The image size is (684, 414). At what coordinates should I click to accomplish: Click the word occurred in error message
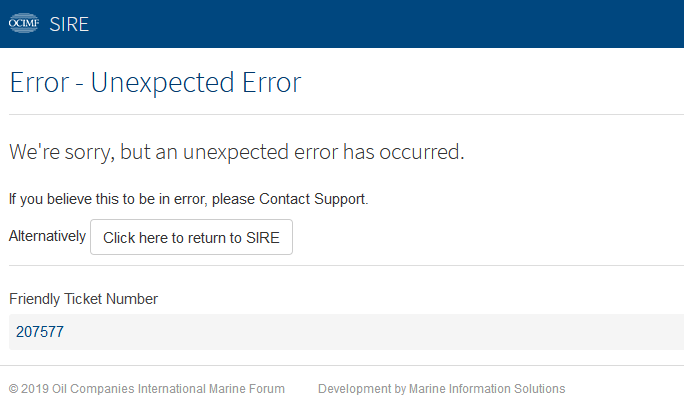point(421,152)
